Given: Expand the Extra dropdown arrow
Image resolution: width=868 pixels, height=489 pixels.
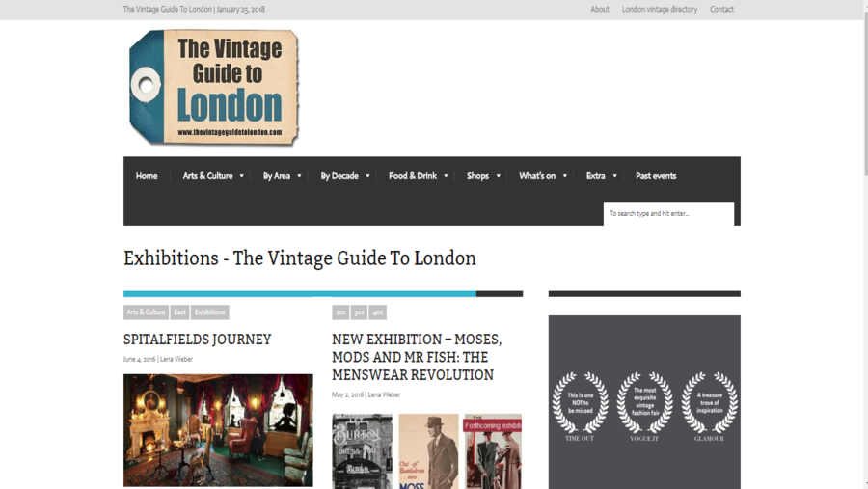Looking at the screenshot, I should tap(614, 176).
